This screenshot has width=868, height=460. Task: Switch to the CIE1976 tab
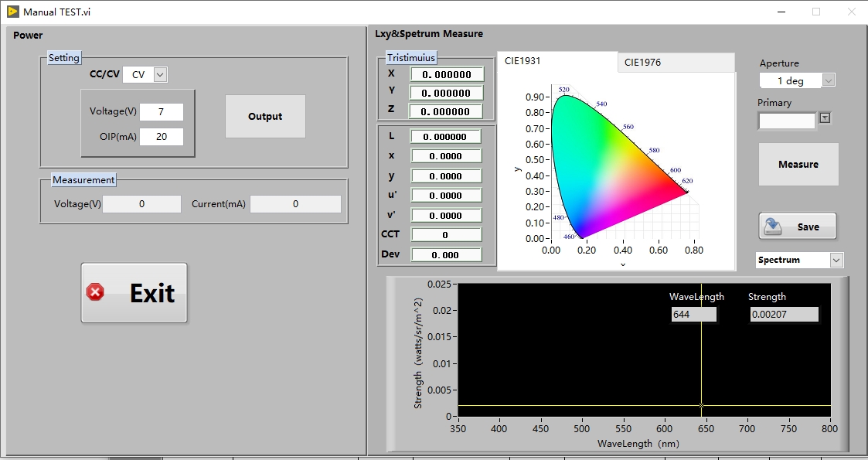click(x=676, y=63)
